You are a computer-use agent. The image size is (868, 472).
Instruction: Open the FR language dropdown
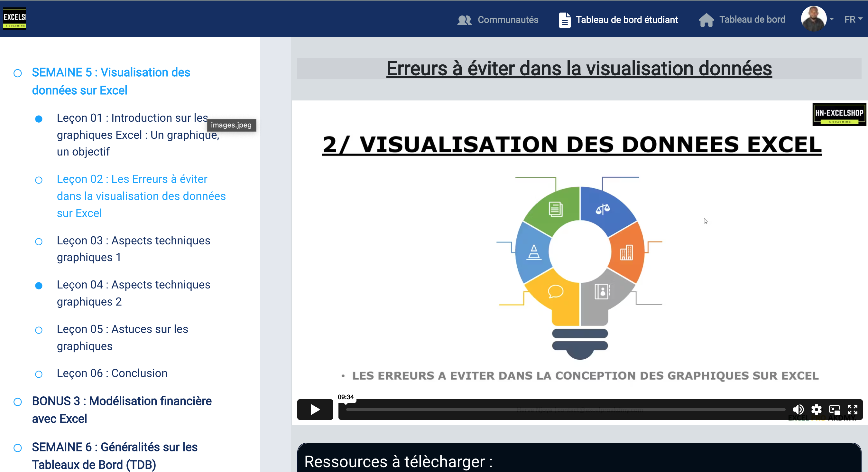853,19
